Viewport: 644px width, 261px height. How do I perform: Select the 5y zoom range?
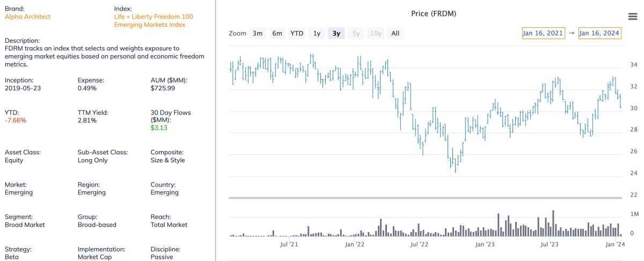pyautogui.click(x=356, y=33)
